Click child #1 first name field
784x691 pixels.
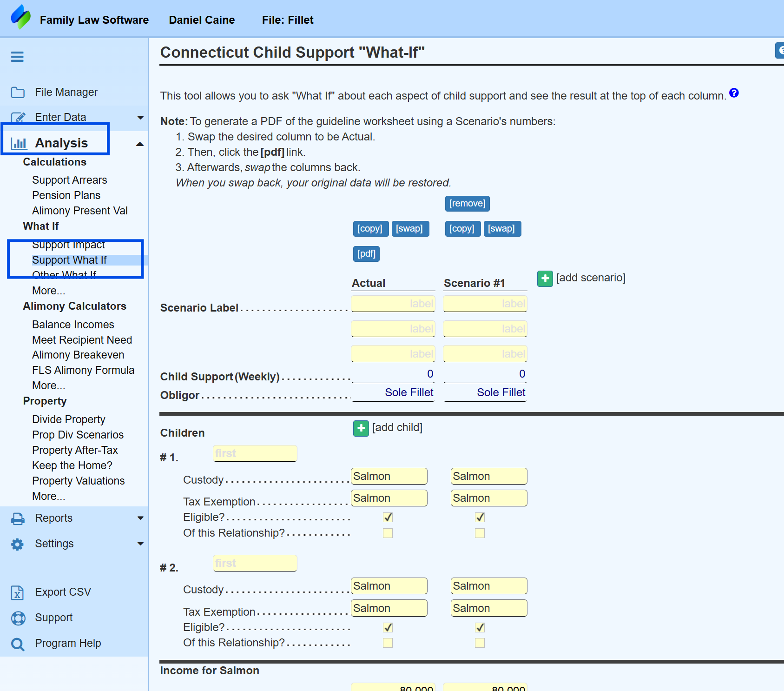pos(255,453)
